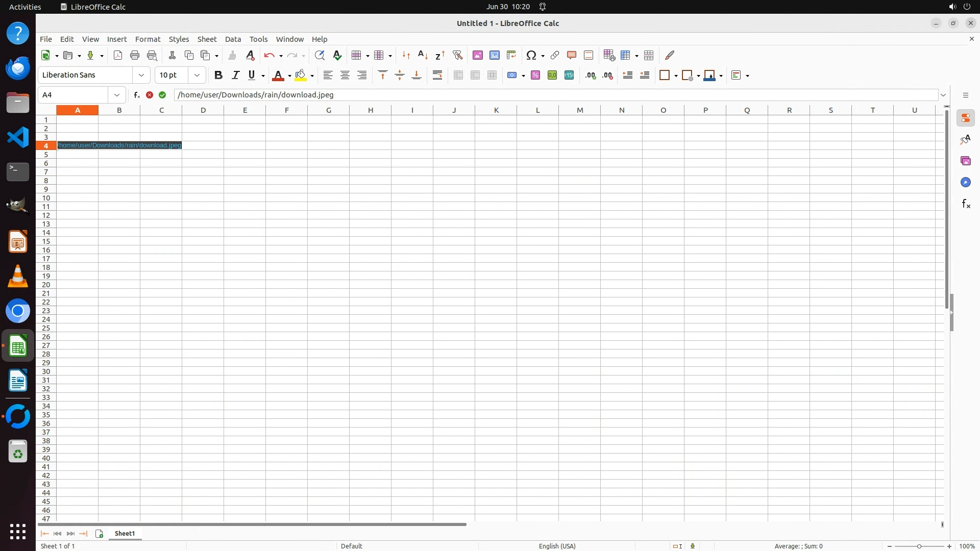Open the Special Character icon
This screenshot has width=980, height=551.
pos(531,55)
